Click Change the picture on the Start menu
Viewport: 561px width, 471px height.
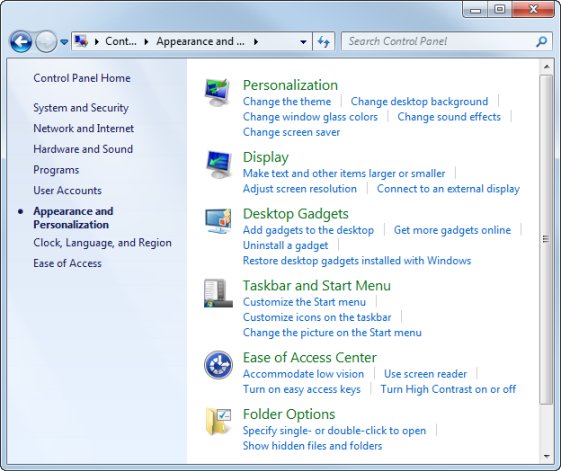(332, 333)
